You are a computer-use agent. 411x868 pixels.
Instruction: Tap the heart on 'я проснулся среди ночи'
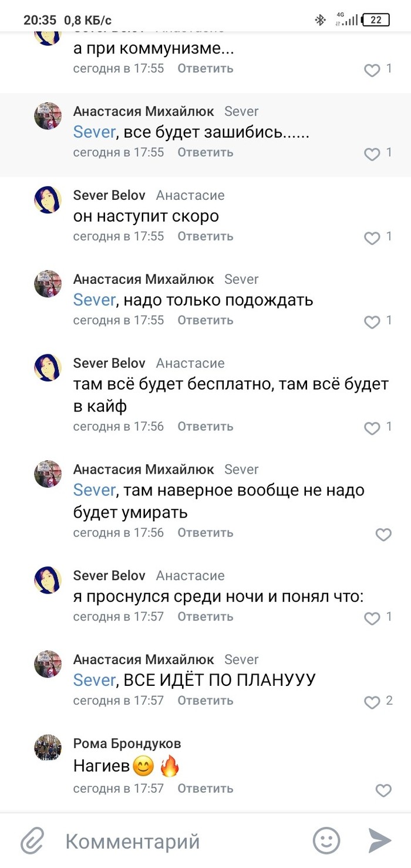[372, 618]
